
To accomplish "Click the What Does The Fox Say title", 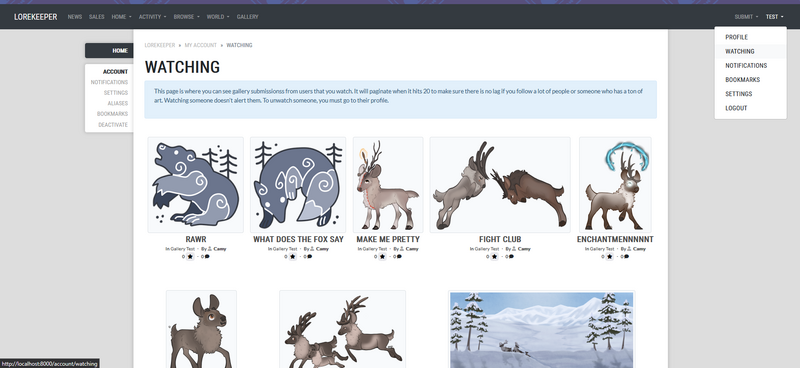I will 298,239.
